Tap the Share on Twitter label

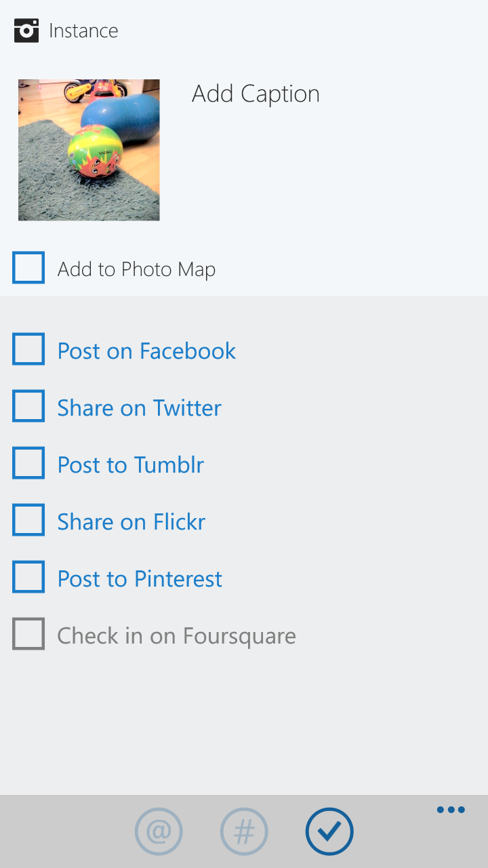click(x=139, y=408)
